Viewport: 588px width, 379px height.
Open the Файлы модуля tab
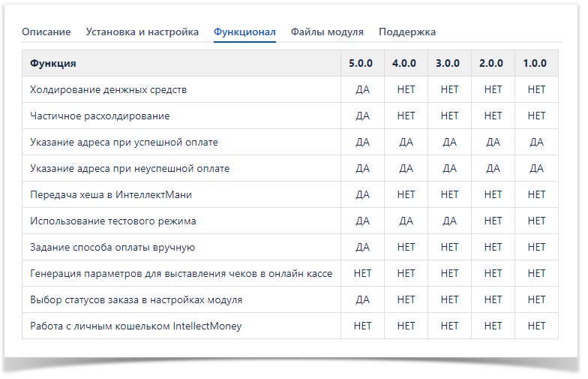[x=327, y=32]
